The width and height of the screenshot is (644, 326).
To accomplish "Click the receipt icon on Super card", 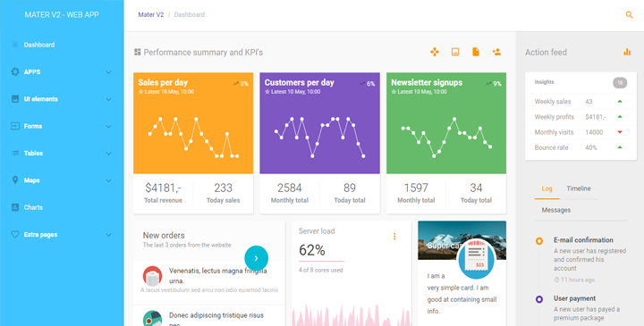I will pos(477,259).
